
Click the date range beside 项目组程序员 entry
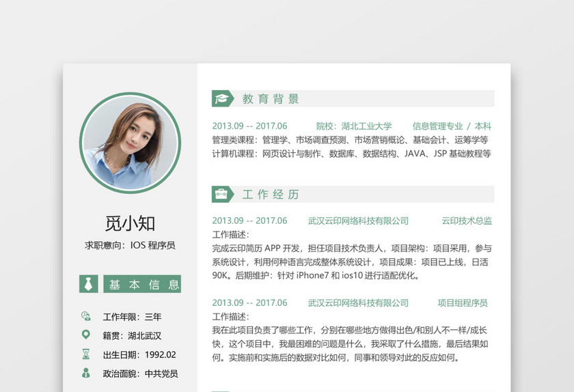tap(249, 303)
